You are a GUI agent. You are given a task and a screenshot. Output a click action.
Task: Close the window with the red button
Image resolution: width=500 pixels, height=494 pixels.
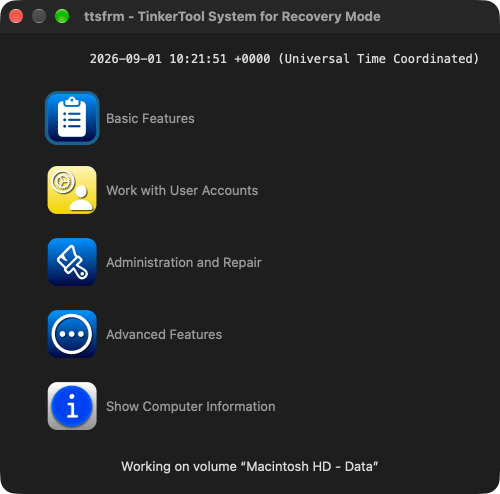click(x=16, y=16)
